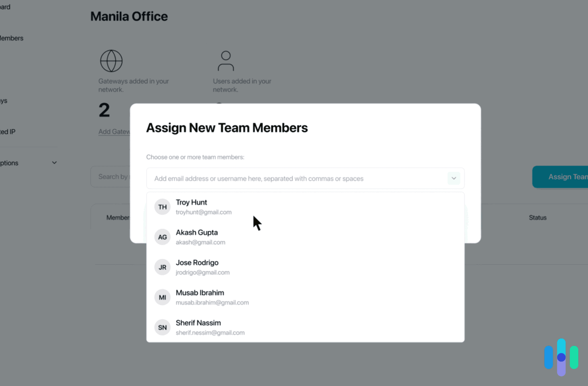Select Sherif Nassim from the member list
Viewport: 588px width, 386px height.
pyautogui.click(x=210, y=327)
